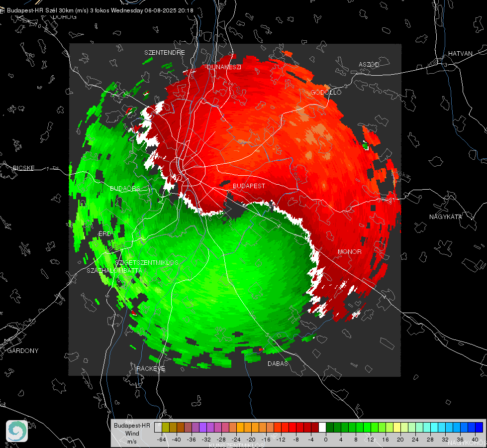Click the GARDONY town label
This screenshot has height=448, width=487.
pyautogui.click(x=23, y=351)
